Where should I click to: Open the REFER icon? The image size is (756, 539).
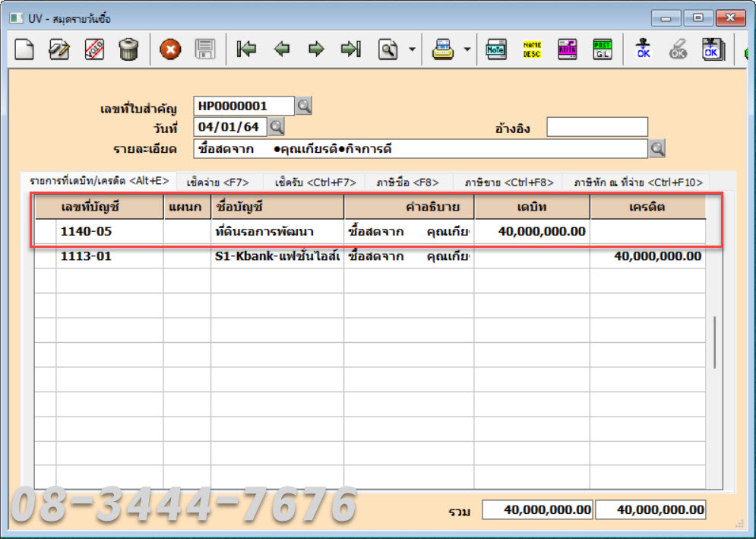click(x=567, y=49)
